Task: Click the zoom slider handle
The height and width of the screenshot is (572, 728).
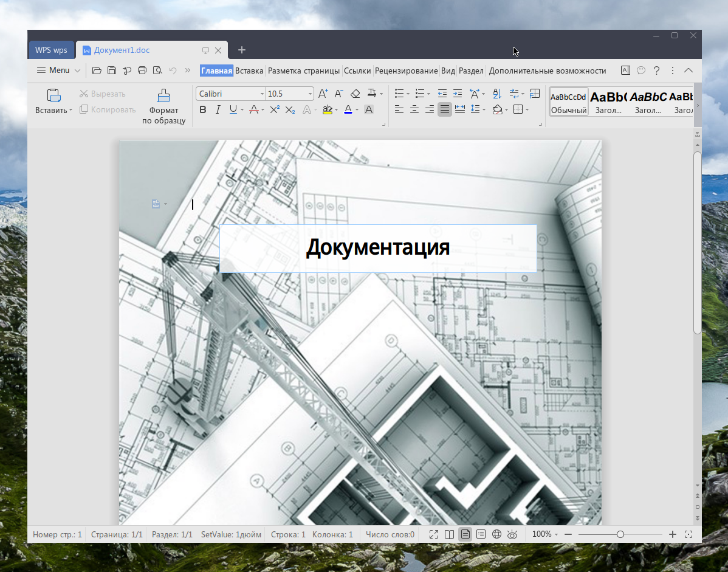Action: tap(620, 534)
